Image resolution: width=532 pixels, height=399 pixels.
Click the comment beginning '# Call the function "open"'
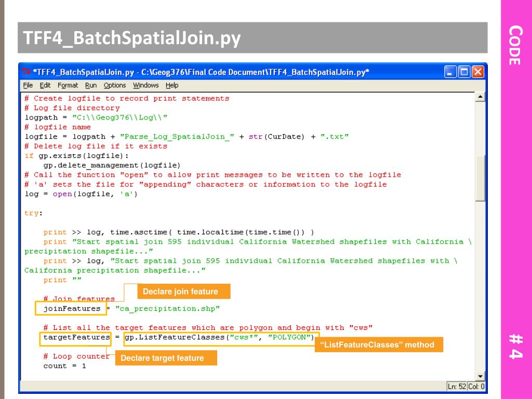(212, 175)
